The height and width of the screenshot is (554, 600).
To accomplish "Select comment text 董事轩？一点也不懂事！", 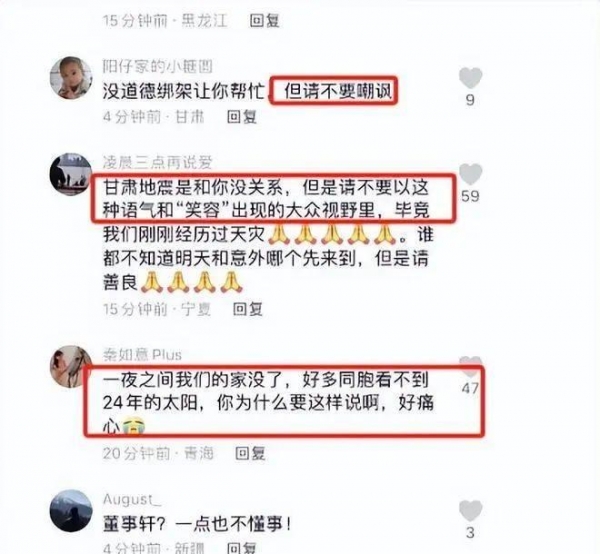I will click(197, 524).
